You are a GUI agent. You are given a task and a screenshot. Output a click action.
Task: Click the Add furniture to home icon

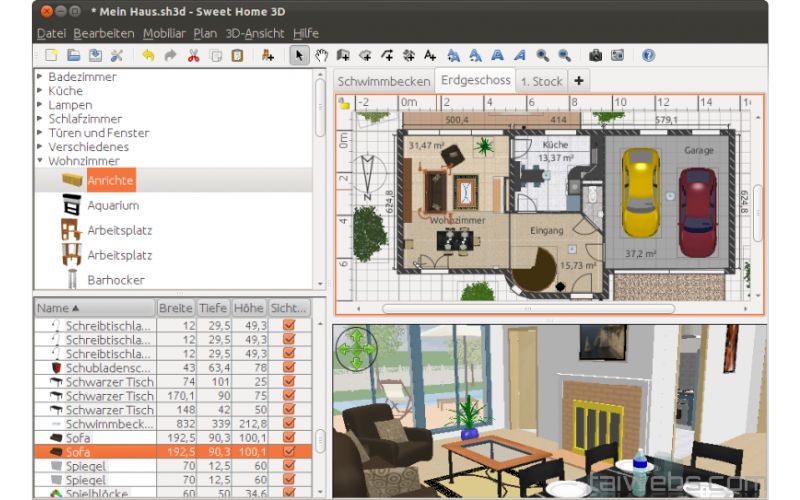[267, 56]
